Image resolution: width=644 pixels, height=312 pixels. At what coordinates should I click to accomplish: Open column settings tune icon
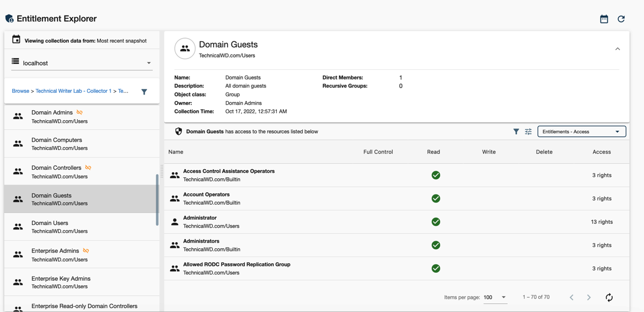pos(528,132)
